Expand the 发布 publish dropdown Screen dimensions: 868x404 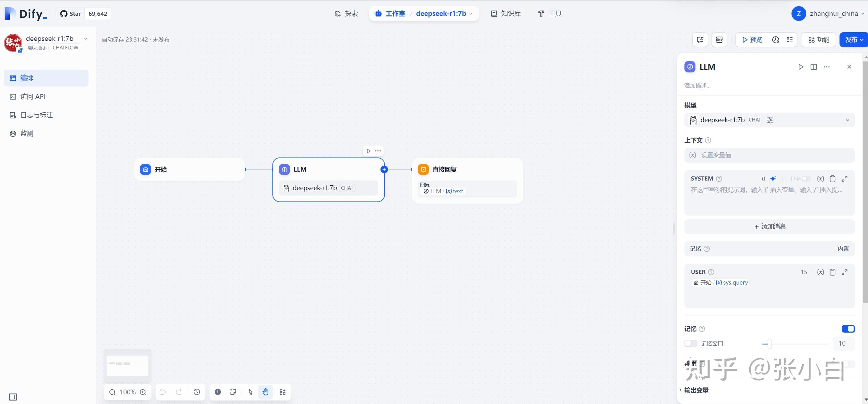[861, 39]
